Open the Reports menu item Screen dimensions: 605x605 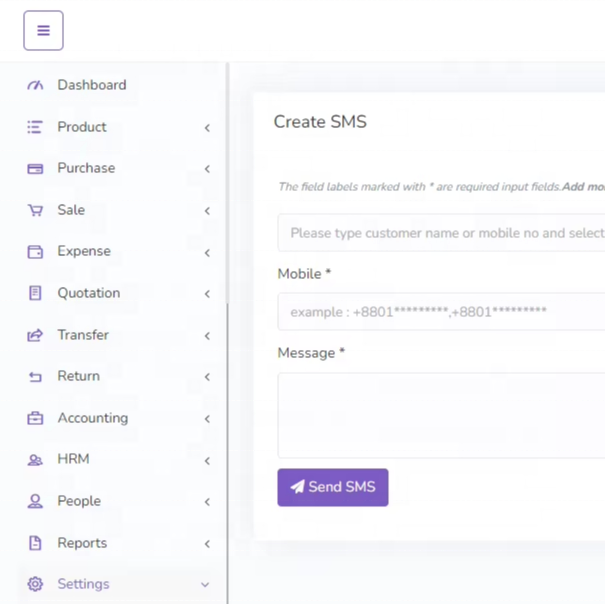pyautogui.click(x=82, y=543)
